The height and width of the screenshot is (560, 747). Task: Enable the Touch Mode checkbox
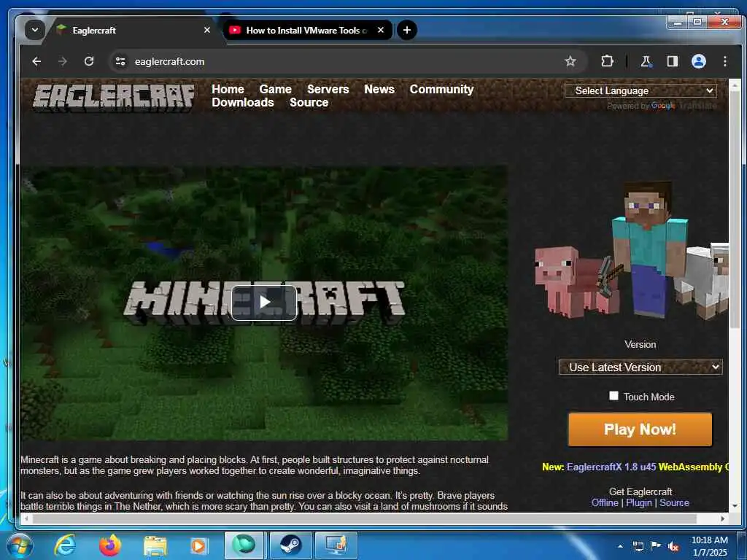click(614, 396)
